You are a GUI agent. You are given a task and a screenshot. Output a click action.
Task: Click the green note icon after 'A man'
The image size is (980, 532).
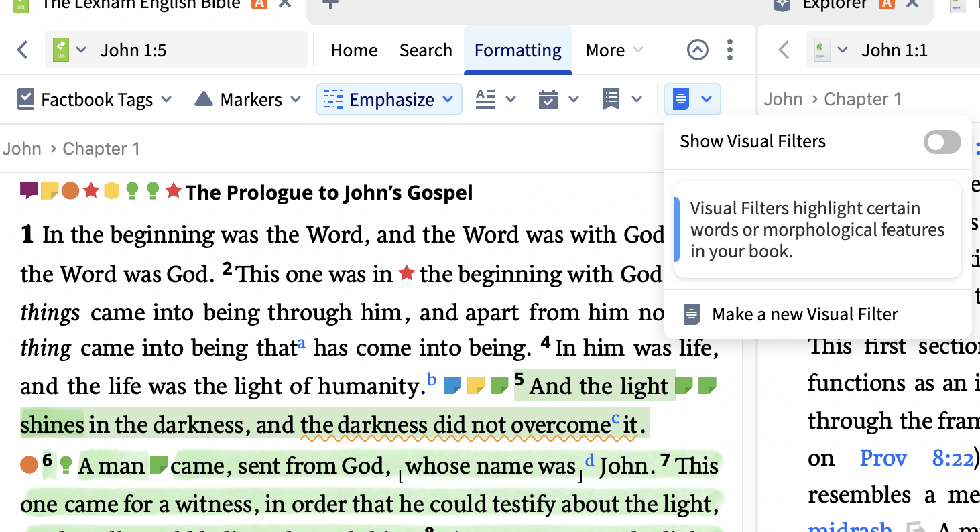point(158,464)
